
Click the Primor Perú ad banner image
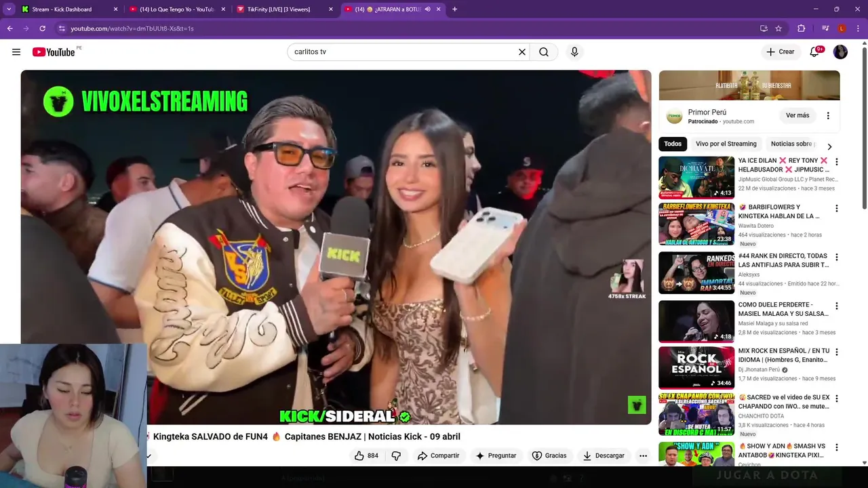point(749,85)
